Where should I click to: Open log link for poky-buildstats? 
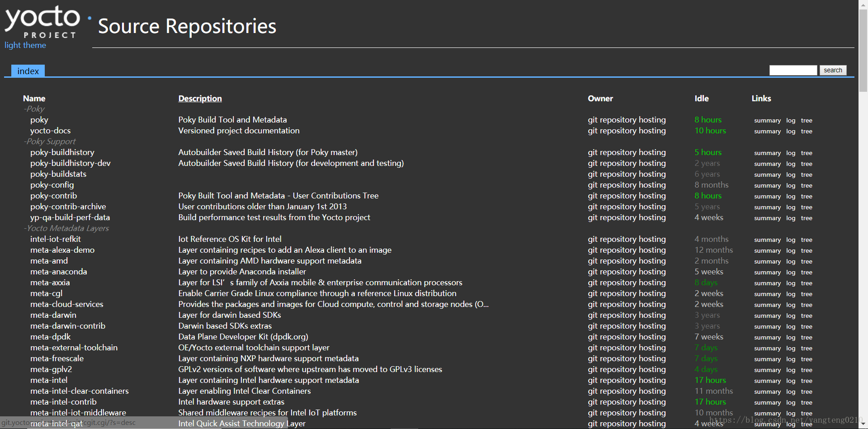click(791, 175)
